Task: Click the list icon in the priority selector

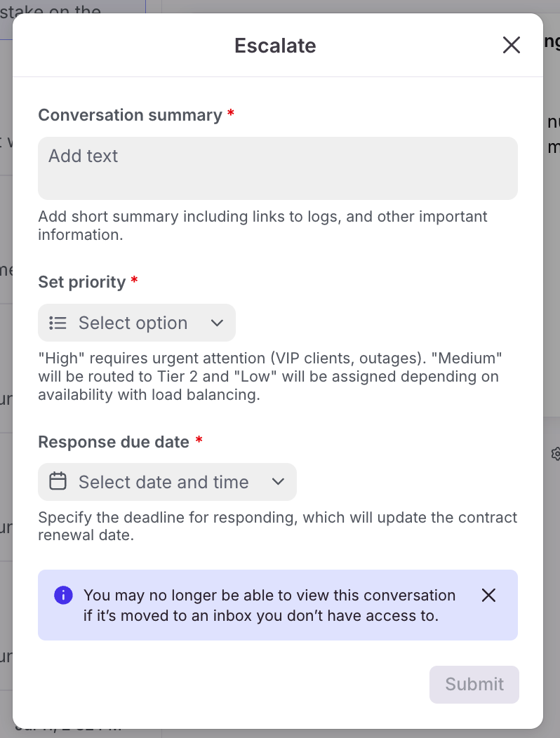Action: [58, 323]
